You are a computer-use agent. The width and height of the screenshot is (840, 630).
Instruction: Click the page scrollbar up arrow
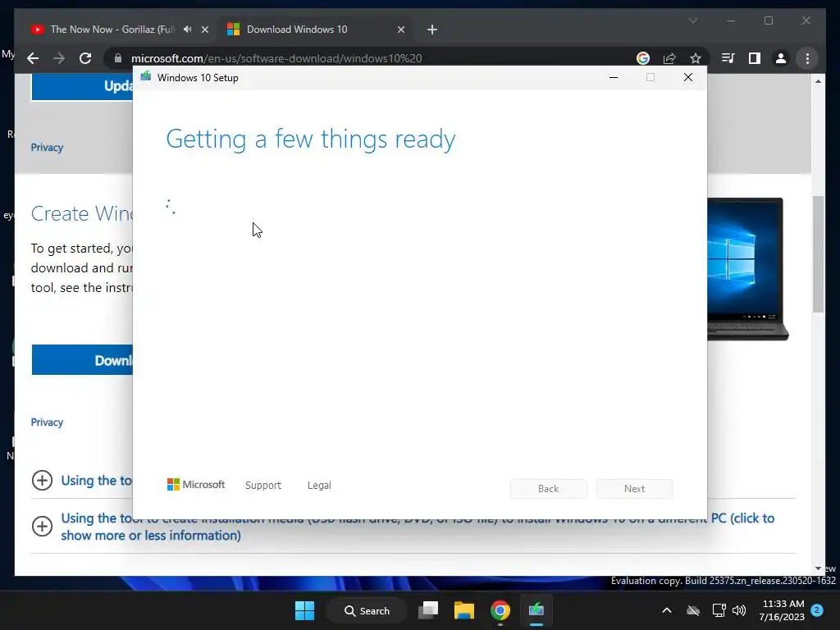(x=818, y=81)
